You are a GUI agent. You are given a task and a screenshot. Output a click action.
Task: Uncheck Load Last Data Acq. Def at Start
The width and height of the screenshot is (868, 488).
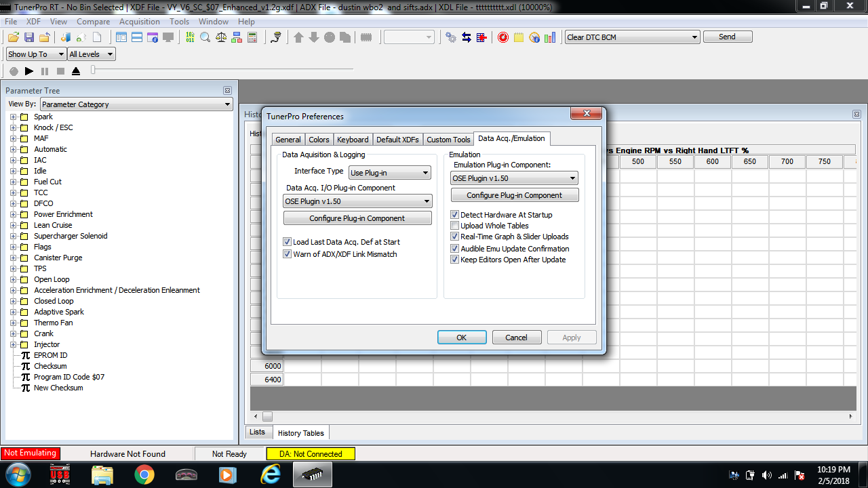tap(287, 242)
